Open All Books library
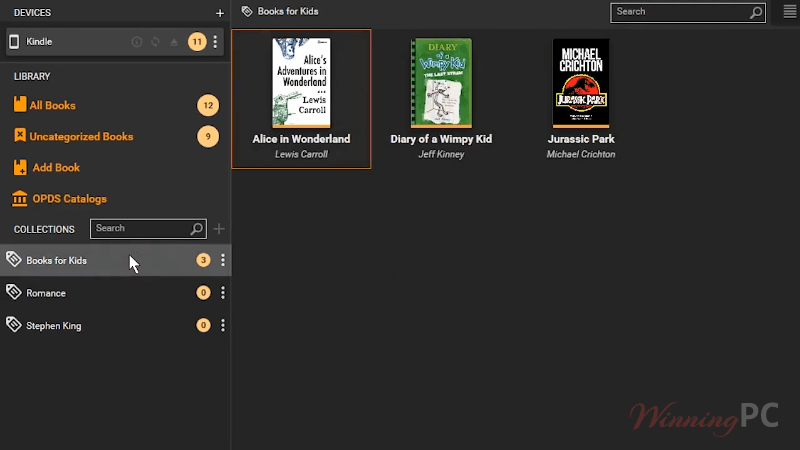The image size is (800, 450). click(x=53, y=106)
